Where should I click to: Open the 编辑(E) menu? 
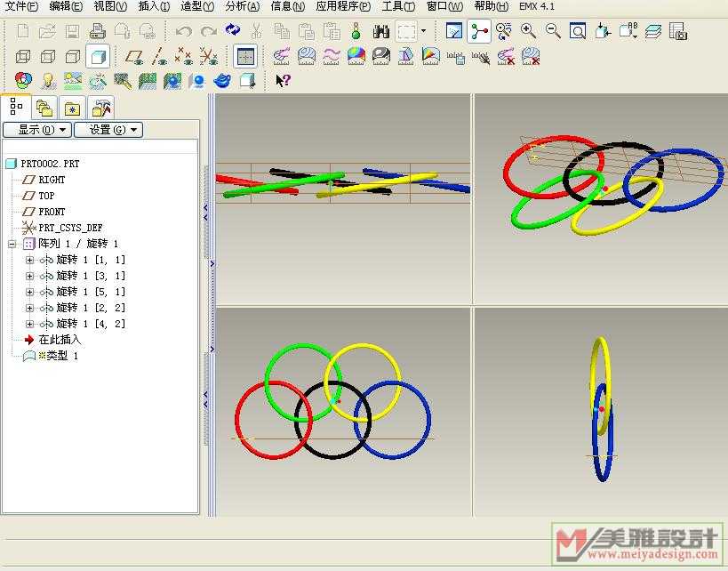pyautogui.click(x=66, y=6)
